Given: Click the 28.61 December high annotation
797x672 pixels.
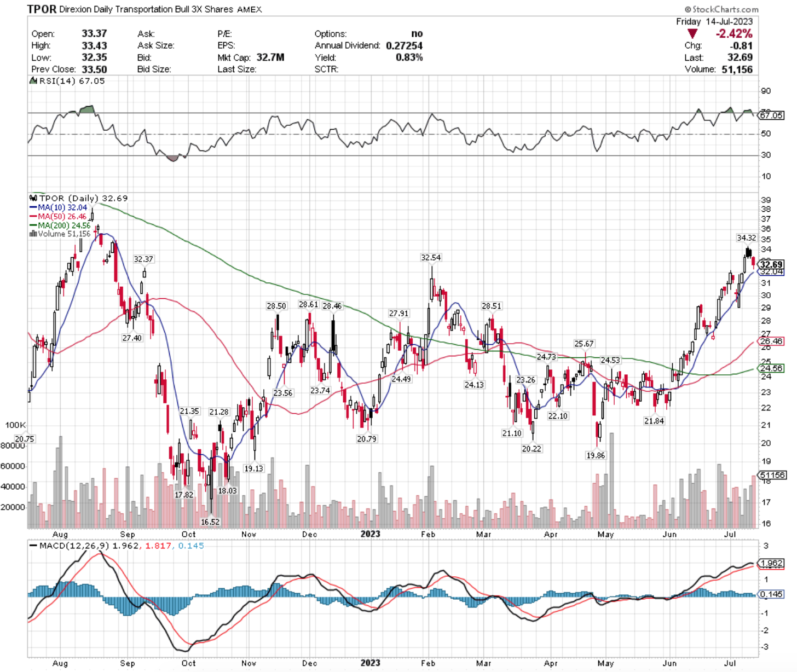Looking at the screenshot, I should pyautogui.click(x=308, y=305).
